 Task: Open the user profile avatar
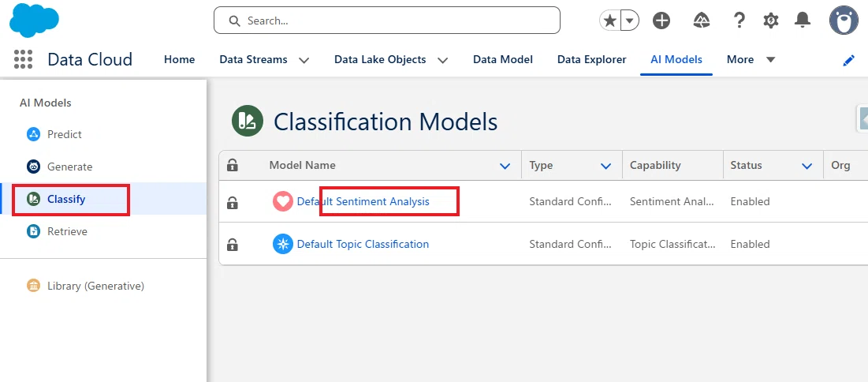(844, 21)
